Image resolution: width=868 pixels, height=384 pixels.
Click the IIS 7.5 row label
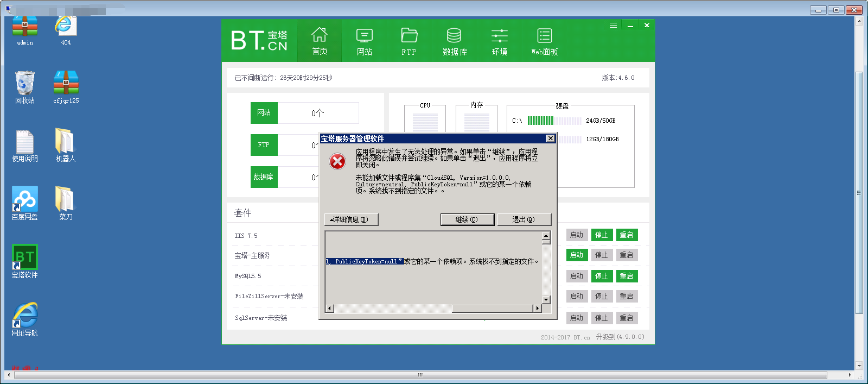click(x=246, y=236)
